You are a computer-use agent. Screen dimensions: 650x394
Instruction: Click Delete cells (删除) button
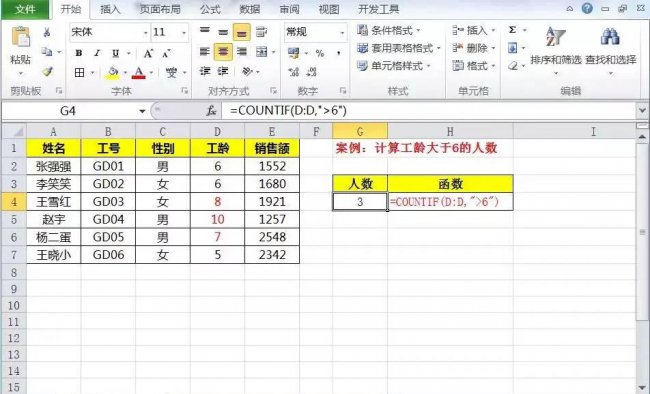[474, 48]
